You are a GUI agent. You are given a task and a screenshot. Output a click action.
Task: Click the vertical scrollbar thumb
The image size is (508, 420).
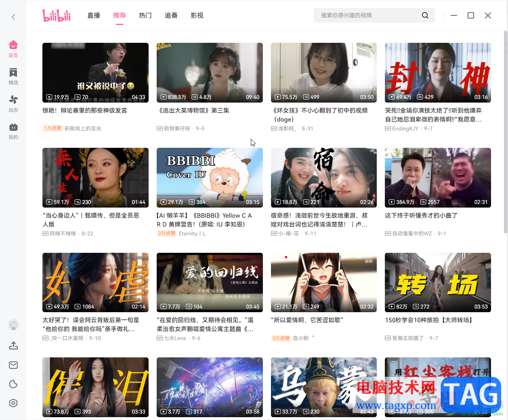pyautogui.click(x=505, y=132)
